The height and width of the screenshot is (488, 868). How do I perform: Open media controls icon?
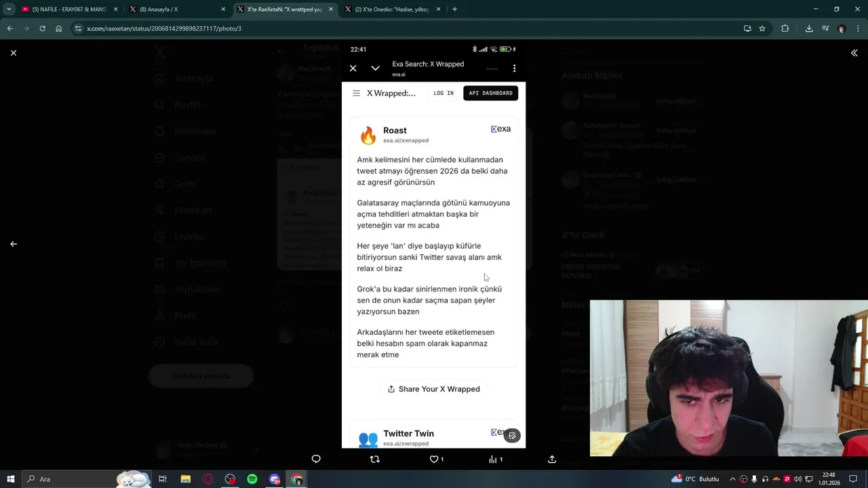(x=825, y=28)
